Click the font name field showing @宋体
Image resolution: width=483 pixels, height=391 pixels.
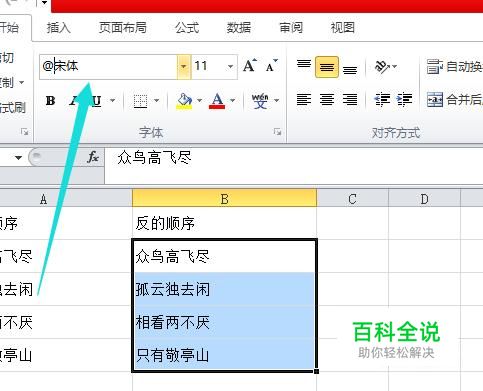click(108, 67)
